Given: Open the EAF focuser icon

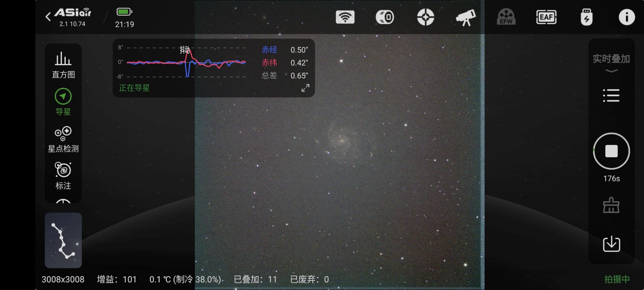Looking at the screenshot, I should point(546,17).
